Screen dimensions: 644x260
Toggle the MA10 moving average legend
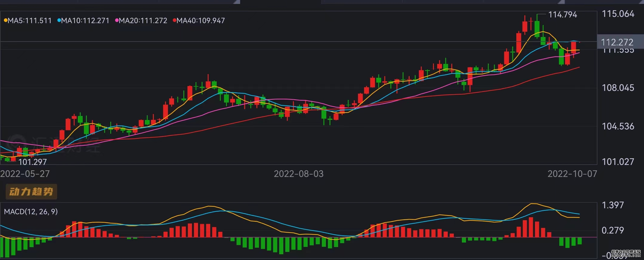(x=83, y=20)
